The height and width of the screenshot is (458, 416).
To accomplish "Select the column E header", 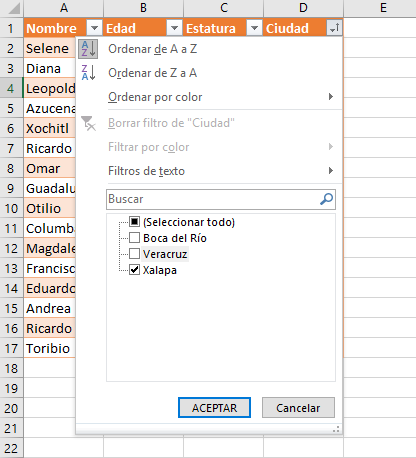I will [x=383, y=8].
